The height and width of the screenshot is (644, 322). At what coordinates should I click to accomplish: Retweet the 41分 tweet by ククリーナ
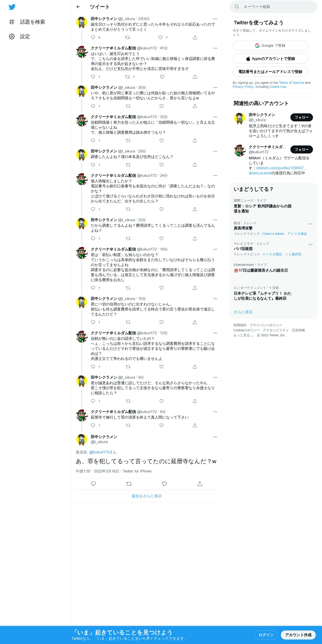pyautogui.click(x=127, y=77)
